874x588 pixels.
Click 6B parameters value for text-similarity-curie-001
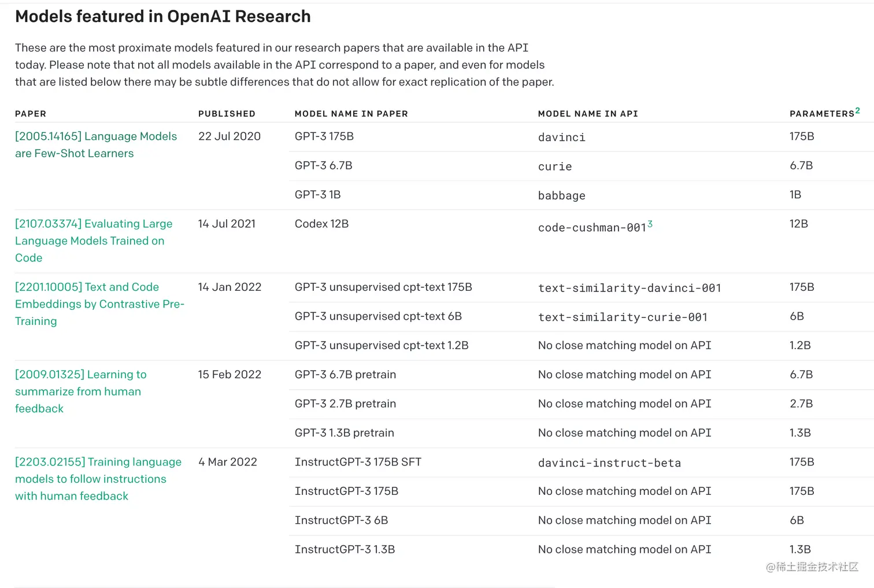point(797,316)
